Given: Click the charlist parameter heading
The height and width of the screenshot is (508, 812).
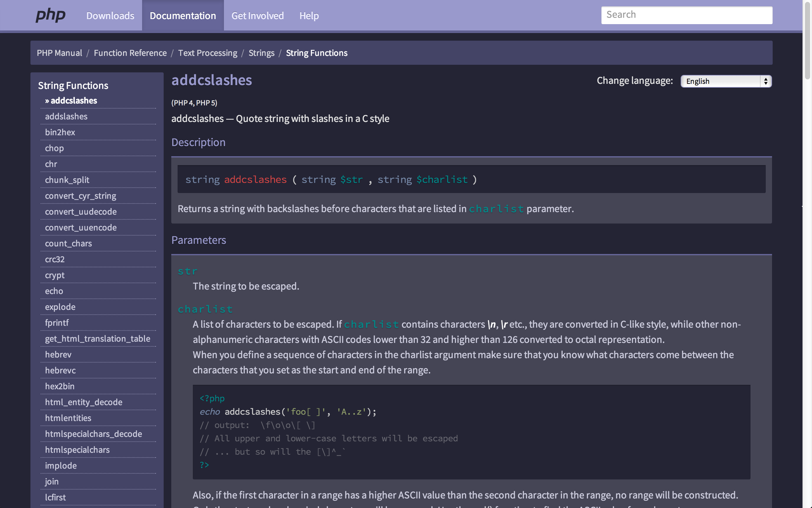Looking at the screenshot, I should [205, 309].
